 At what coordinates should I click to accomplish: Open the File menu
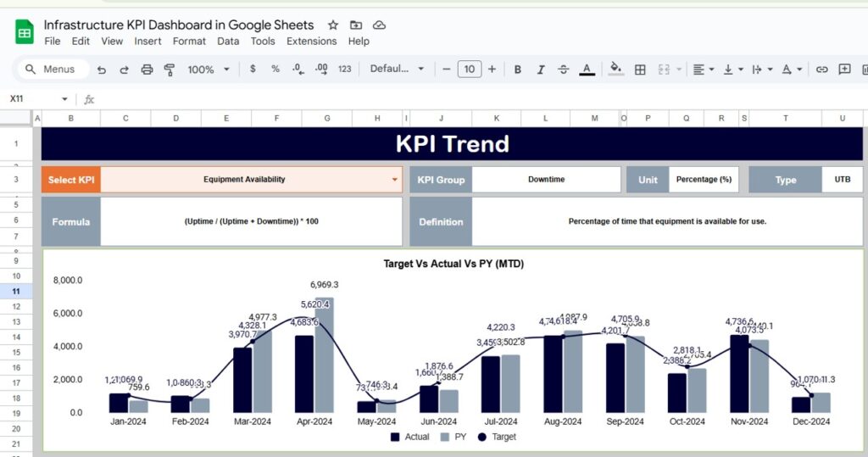(52, 41)
